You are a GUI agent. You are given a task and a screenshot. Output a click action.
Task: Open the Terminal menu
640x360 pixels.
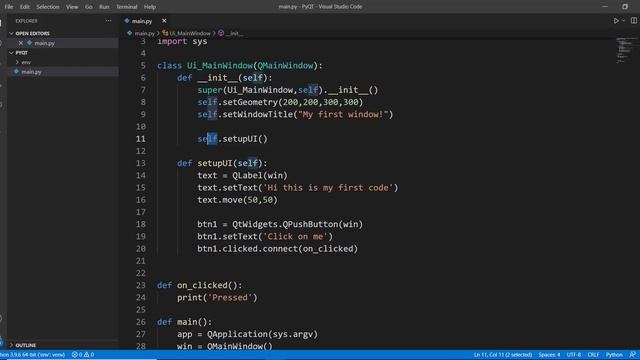click(x=127, y=7)
